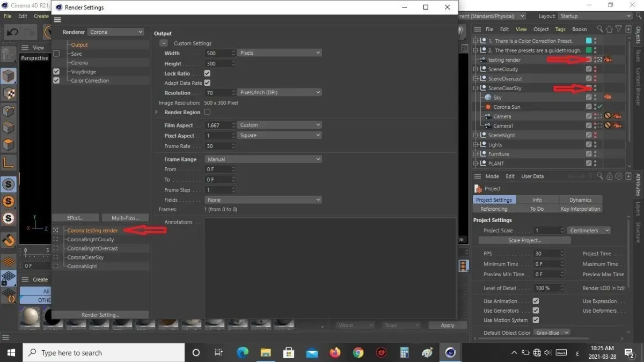Select the Edges mode icon in the left palette

(9, 128)
